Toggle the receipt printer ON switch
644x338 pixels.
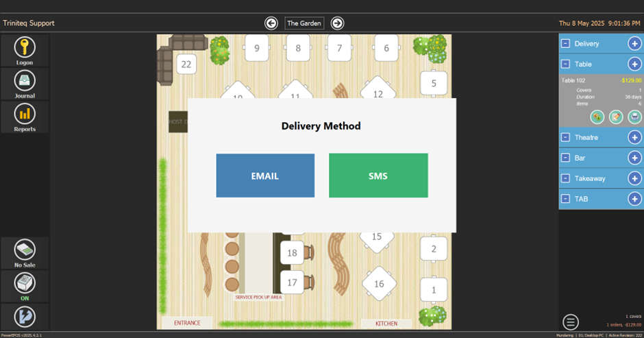tap(25, 283)
